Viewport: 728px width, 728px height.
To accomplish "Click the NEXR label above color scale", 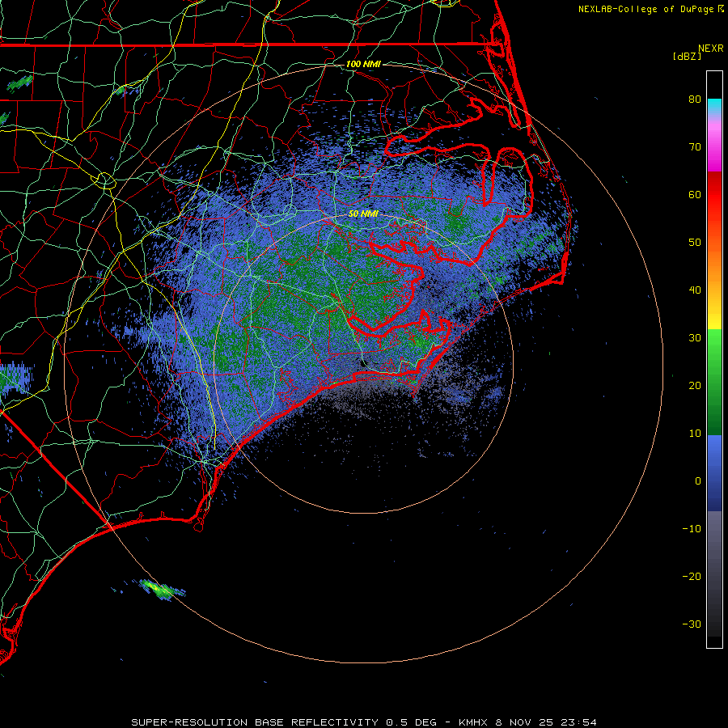I will coord(711,49).
